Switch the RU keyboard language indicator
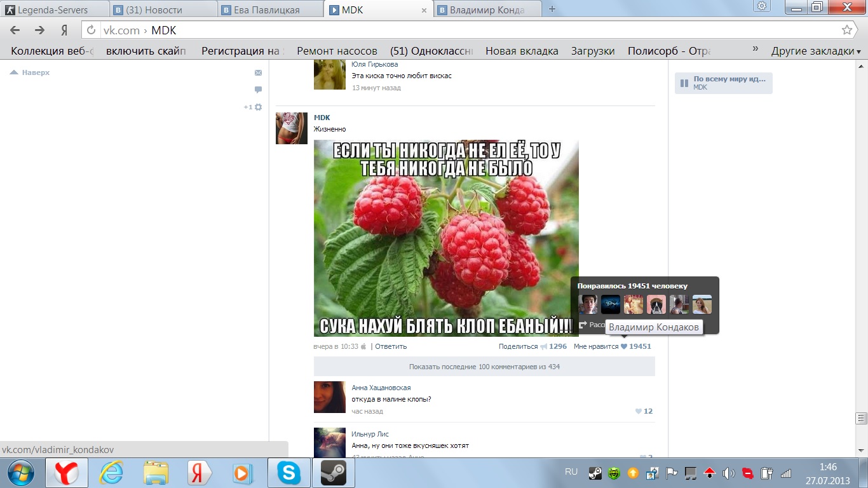This screenshot has height=488, width=868. click(571, 471)
